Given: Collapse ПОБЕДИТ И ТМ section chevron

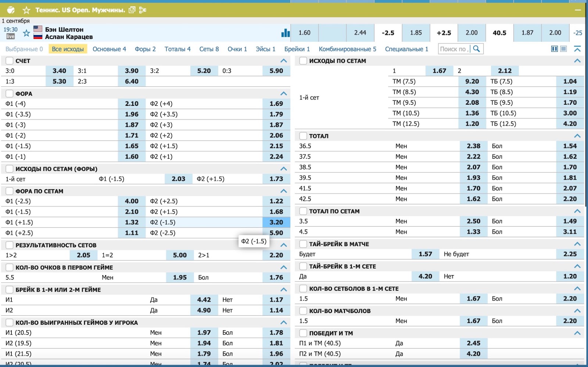Looking at the screenshot, I should pyautogui.click(x=577, y=333).
